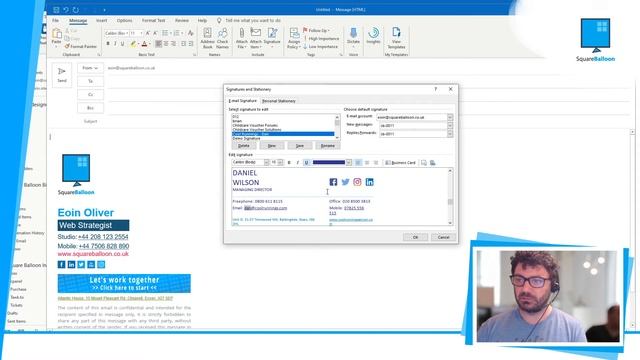
Task: Open the Address Book
Action: coord(207,38)
